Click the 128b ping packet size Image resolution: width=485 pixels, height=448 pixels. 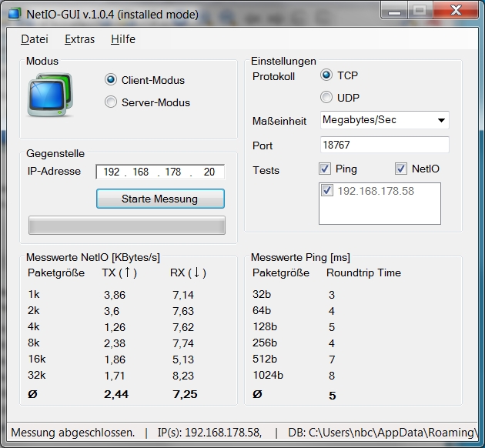265,326
